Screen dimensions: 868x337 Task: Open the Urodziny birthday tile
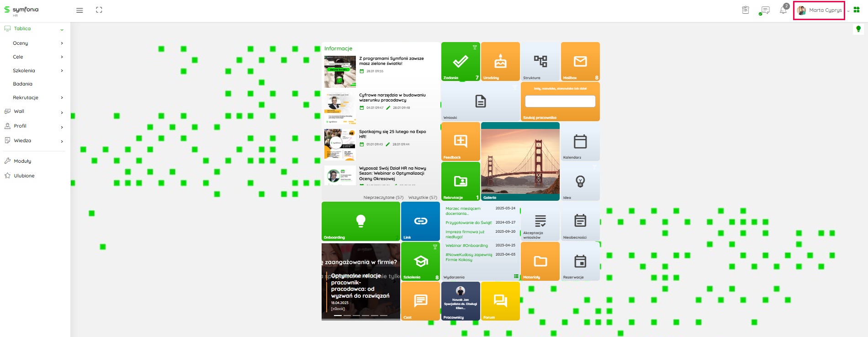(500, 62)
